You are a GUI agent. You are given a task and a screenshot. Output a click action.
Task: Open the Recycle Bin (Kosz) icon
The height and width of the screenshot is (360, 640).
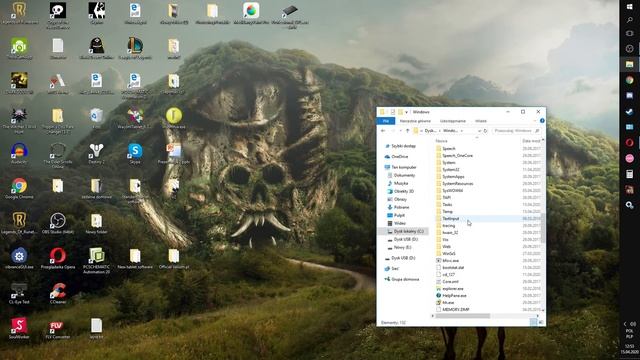tap(96, 118)
